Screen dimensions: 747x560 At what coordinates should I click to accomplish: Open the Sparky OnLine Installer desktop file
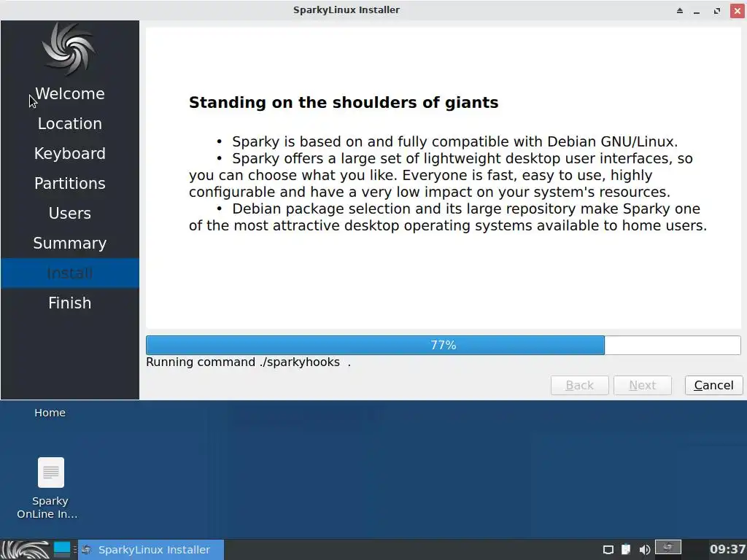[50, 488]
